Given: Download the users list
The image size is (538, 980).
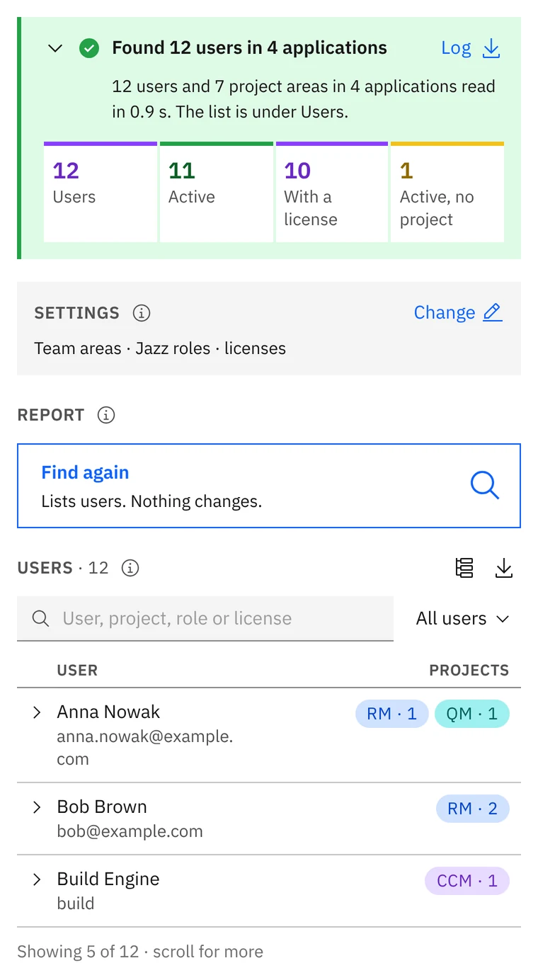Looking at the screenshot, I should 504,568.
